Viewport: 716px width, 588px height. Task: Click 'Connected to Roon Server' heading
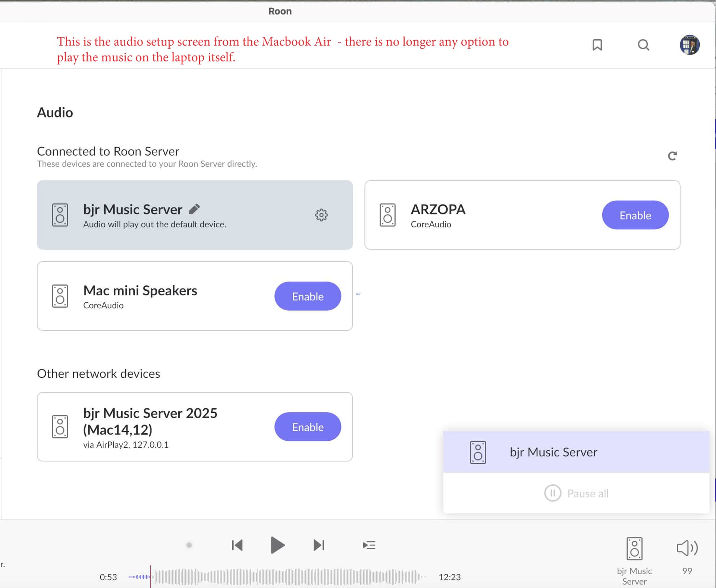(x=108, y=151)
